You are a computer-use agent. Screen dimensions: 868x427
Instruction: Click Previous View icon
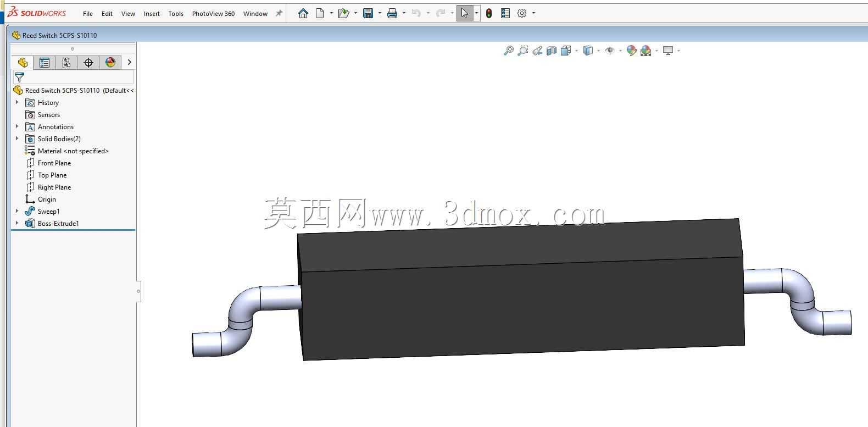click(537, 51)
